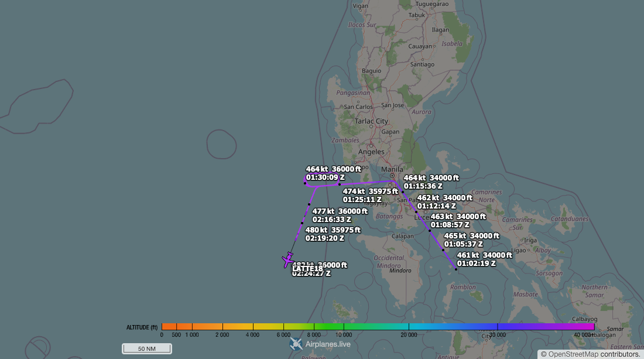Click the 01:02:19 Z track label
Viewport: 644px width, 359px height.
(x=477, y=264)
